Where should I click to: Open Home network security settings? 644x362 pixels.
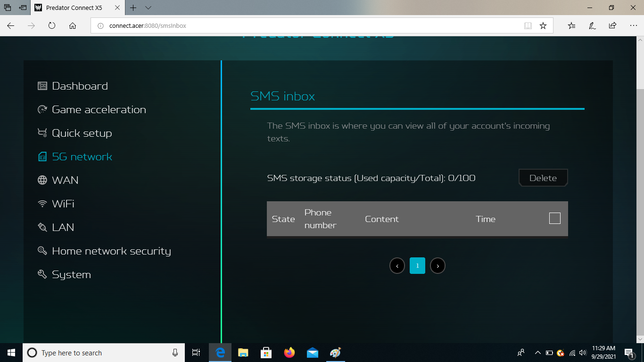[x=111, y=251]
